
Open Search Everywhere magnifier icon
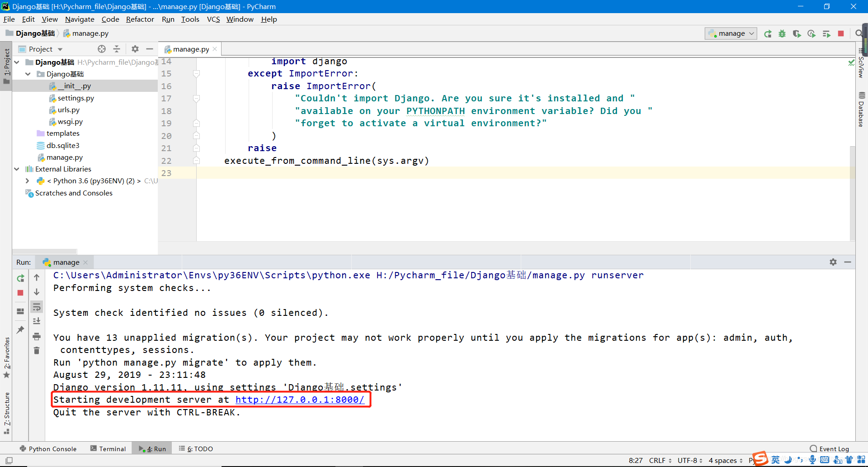point(859,33)
